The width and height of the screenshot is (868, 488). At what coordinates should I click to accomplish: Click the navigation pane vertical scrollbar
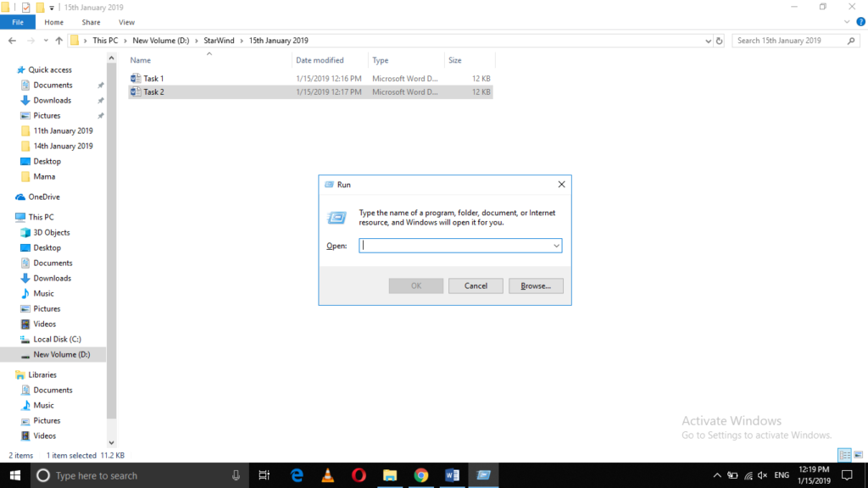tap(112, 254)
